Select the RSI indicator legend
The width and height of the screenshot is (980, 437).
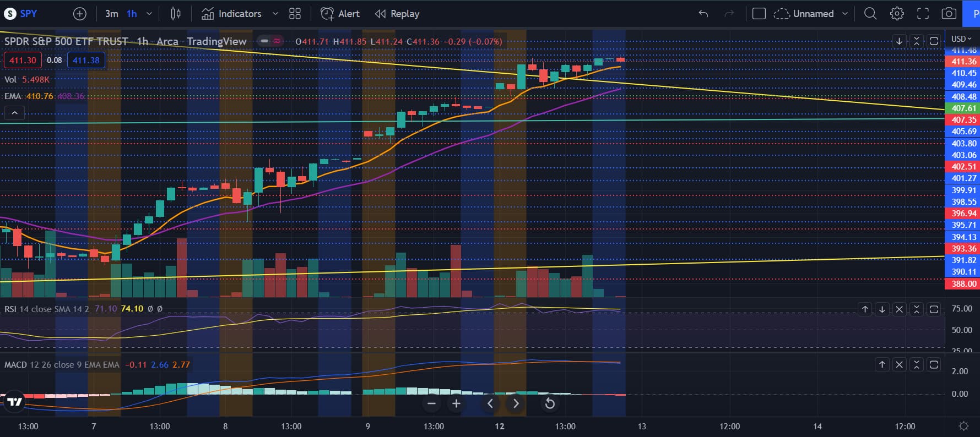[x=10, y=309]
